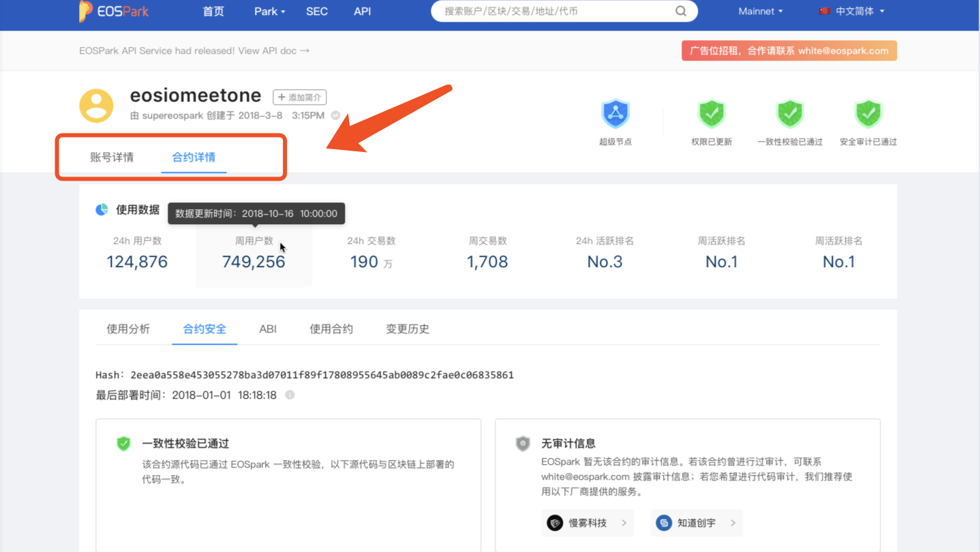The width and height of the screenshot is (980, 552).
Task: Click the green shield in the 一致性校验 card
Action: 123,444
